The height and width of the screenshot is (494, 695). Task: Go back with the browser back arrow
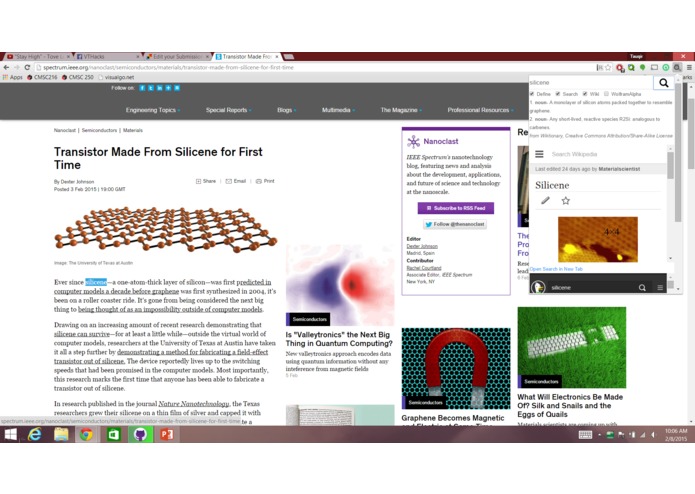pos(6,67)
